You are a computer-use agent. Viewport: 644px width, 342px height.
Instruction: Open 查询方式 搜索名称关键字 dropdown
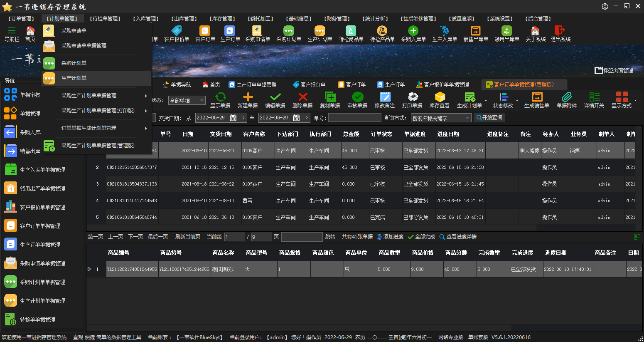point(441,118)
